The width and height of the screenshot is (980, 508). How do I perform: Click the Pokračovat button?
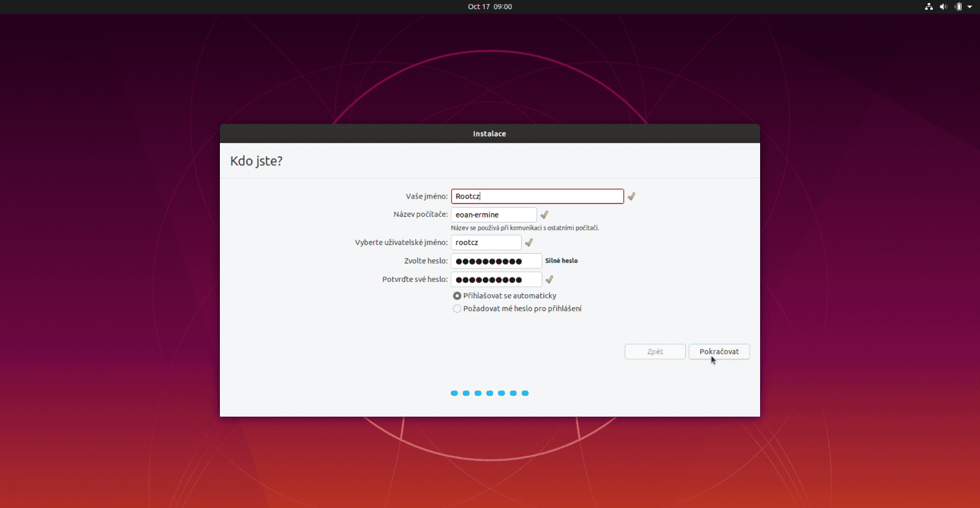click(719, 352)
